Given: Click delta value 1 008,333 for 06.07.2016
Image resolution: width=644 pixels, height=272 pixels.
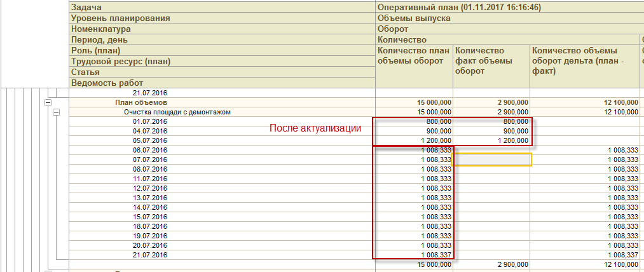Looking at the screenshot, I should (x=624, y=150).
